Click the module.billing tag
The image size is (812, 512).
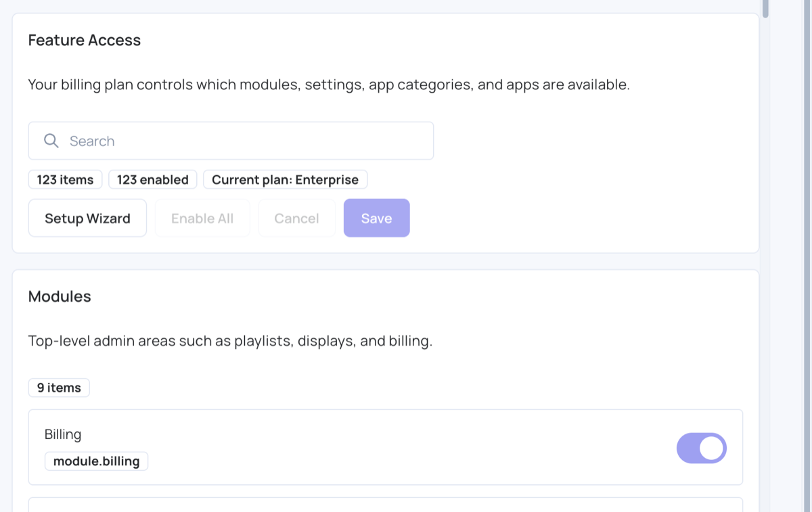(96, 461)
